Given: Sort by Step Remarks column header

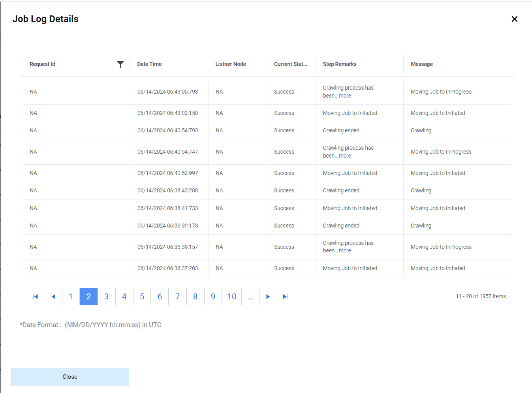Looking at the screenshot, I should pos(339,64).
